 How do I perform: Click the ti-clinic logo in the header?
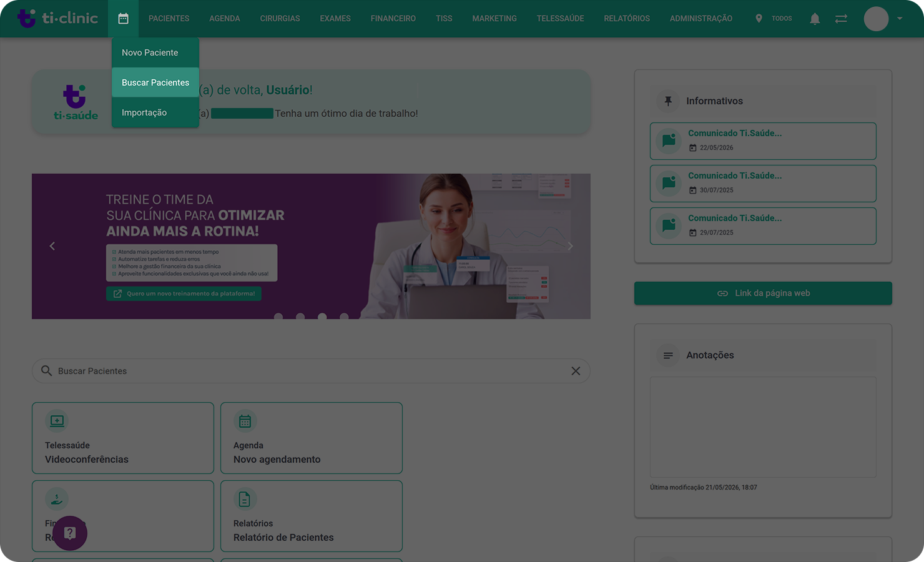(57, 18)
